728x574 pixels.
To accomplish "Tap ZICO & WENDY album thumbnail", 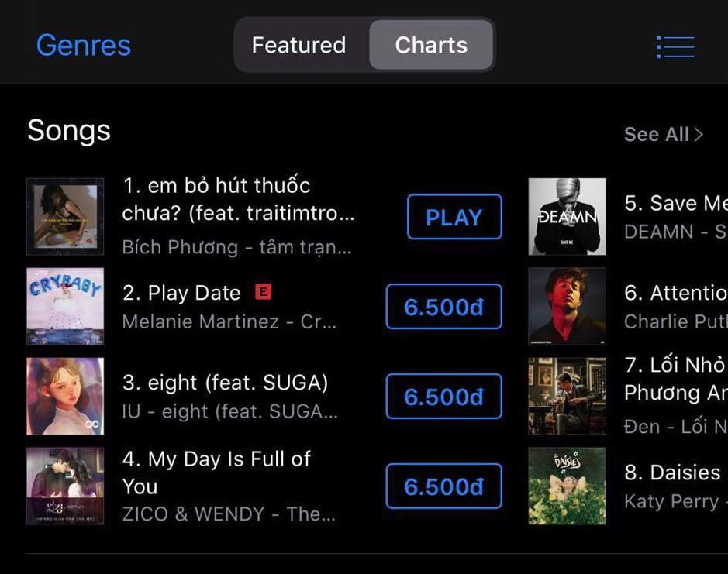I will (65, 486).
